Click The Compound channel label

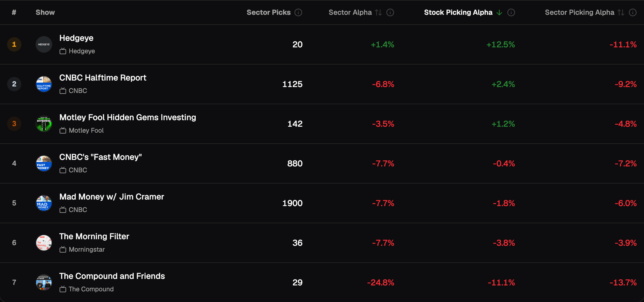[91, 289]
